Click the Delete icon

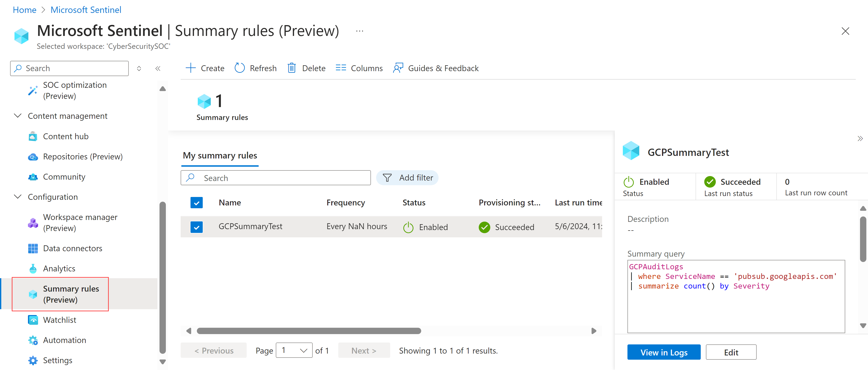(x=292, y=67)
